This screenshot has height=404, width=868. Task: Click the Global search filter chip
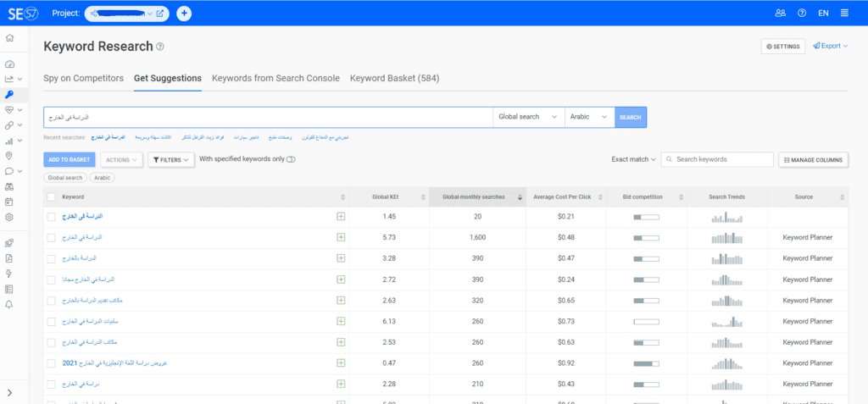65,178
